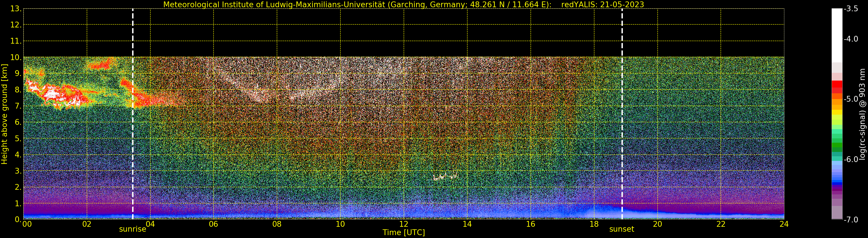Click the height axis tick label 4
The width and height of the screenshot is (868, 238).
tap(18, 155)
